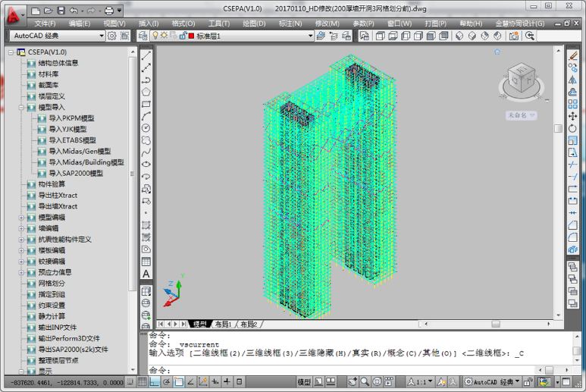
Task: Click the Save icon in quick access toolbar
Action: (61, 11)
